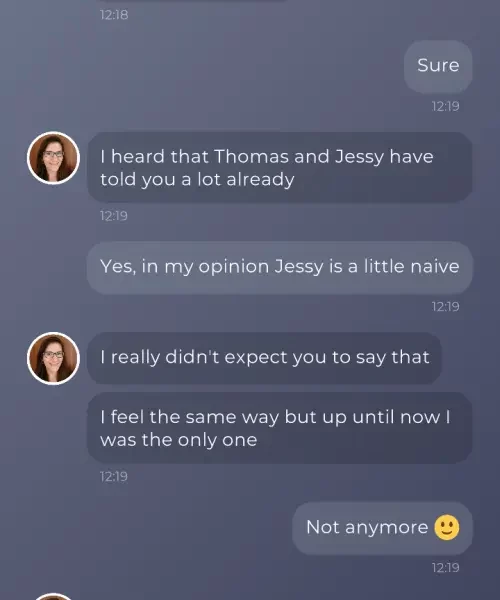Tap the 'I really didn't expect you to say that' bubble
This screenshot has height=600, width=500.
tap(264, 358)
